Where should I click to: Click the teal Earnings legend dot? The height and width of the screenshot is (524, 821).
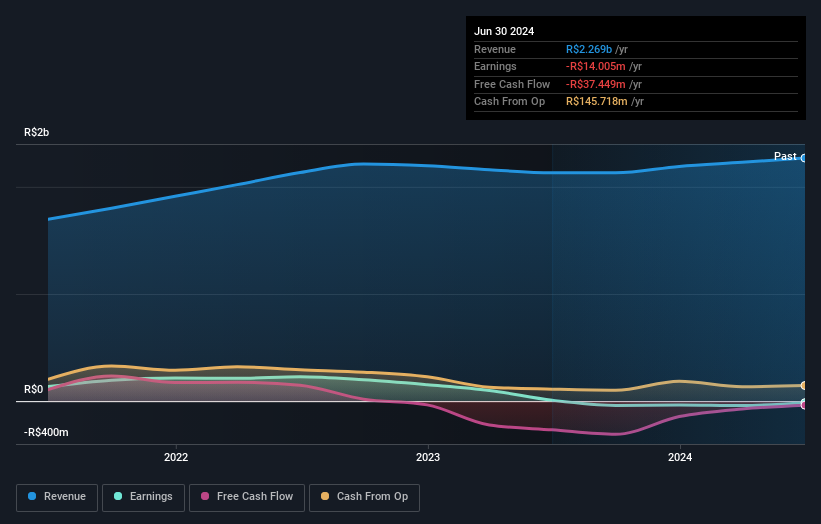point(118,496)
